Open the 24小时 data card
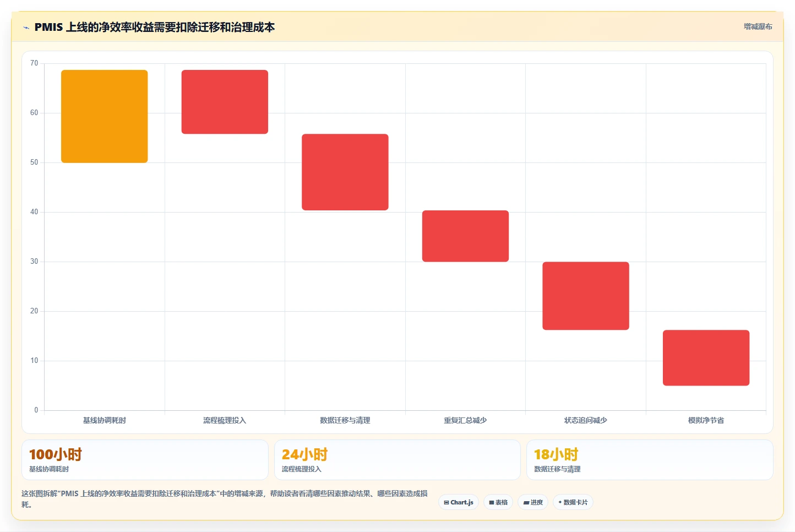Image resolution: width=795 pixels, height=532 pixels. pyautogui.click(x=397, y=460)
